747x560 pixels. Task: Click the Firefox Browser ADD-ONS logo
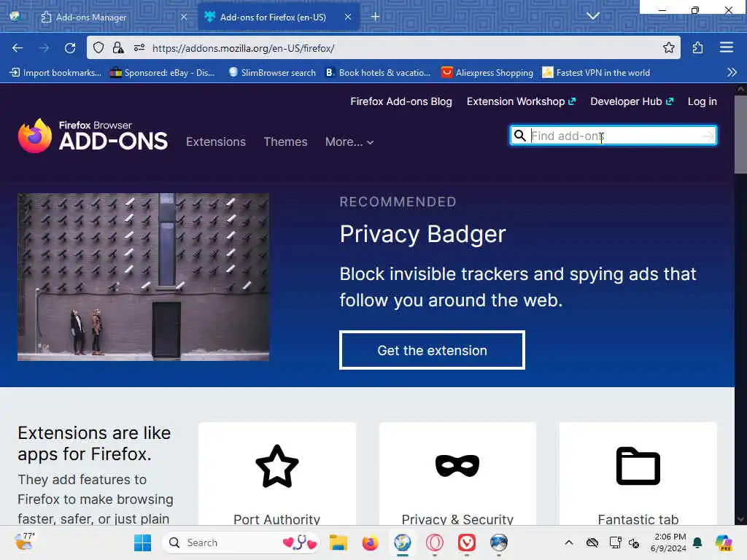[93, 136]
